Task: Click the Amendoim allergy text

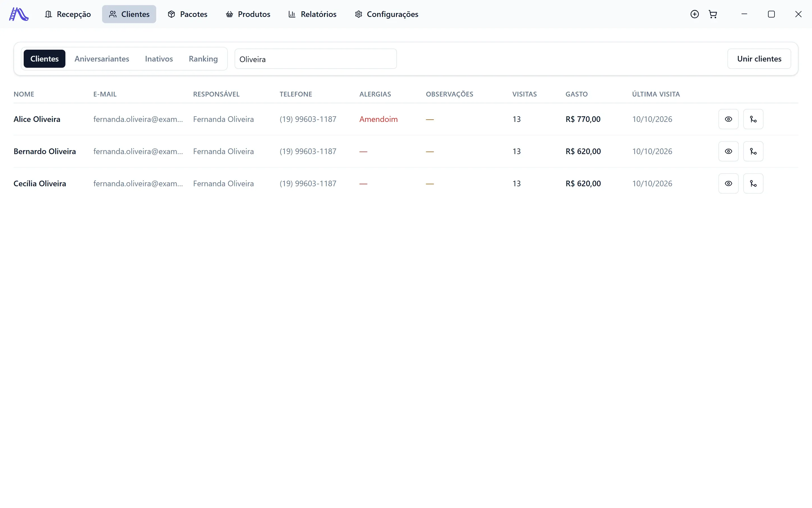Action: pyautogui.click(x=378, y=119)
